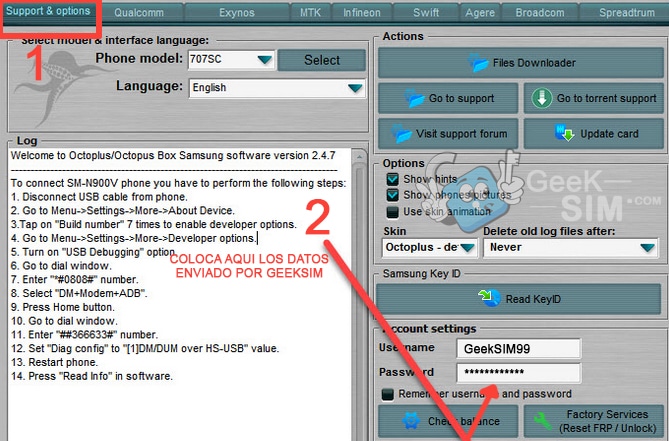
Task: Open the Visit support forum button
Action: coord(448,133)
